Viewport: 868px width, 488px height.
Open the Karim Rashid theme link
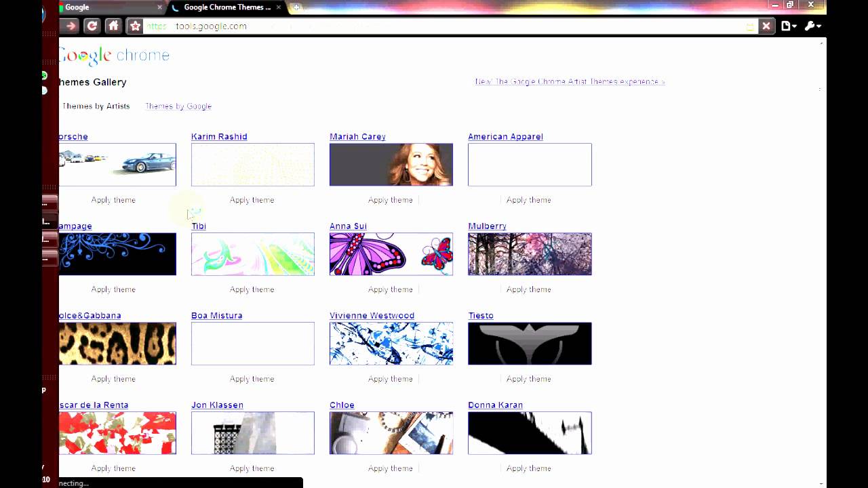219,137
